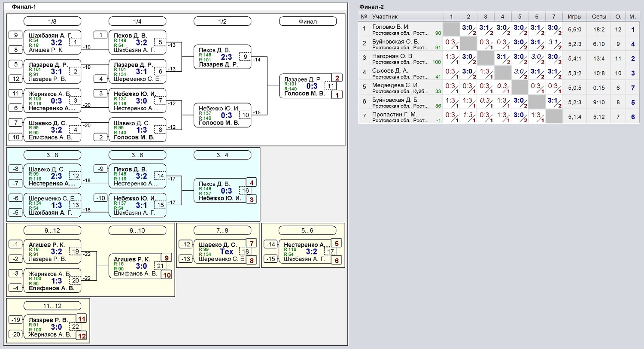Click the "Финал" round header in the bracket
The height and width of the screenshot is (349, 644).
click(x=307, y=21)
